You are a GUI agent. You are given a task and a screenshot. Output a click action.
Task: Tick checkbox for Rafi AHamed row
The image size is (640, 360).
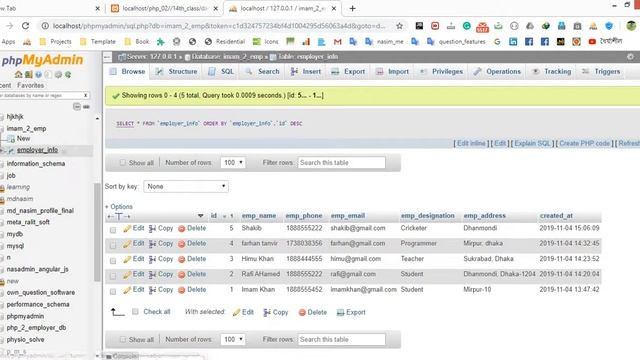pos(113,276)
